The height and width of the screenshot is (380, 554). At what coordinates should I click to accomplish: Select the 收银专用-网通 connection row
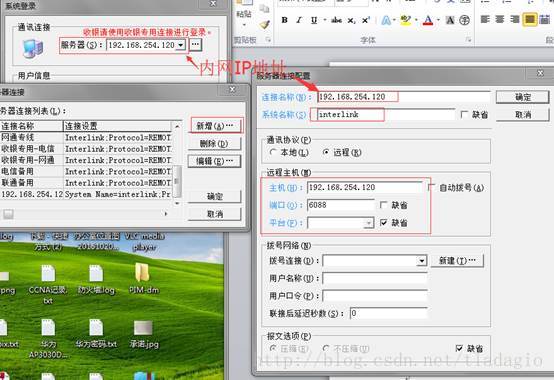[86, 160]
